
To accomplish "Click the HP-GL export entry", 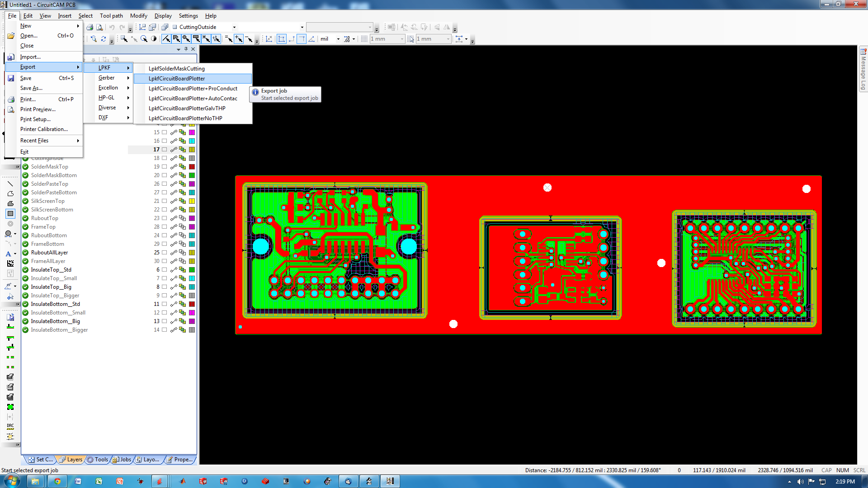I will click(x=108, y=98).
